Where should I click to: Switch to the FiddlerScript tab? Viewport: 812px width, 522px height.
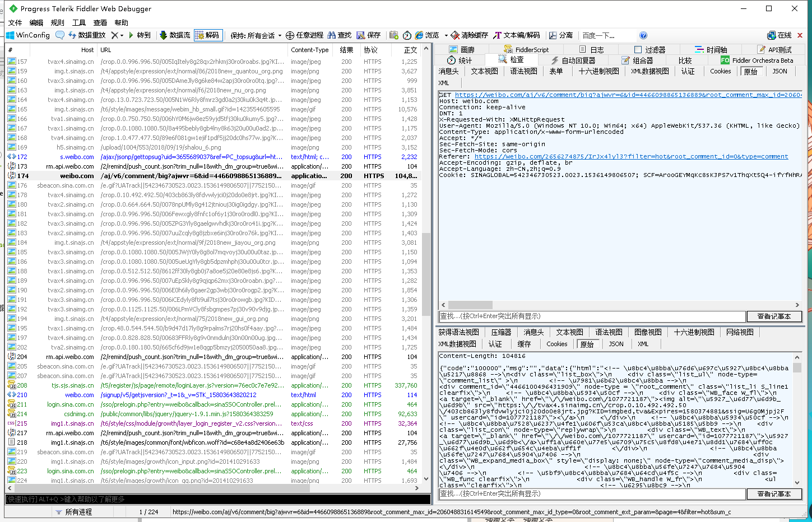click(x=527, y=49)
